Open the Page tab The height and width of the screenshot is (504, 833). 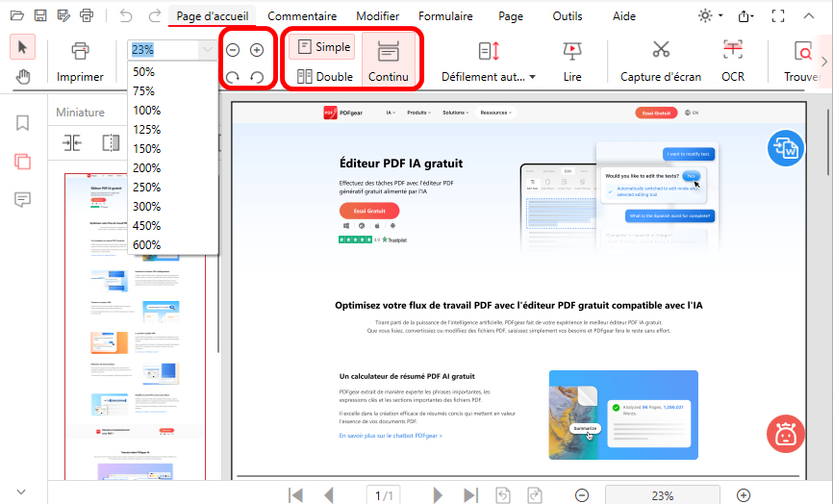511,16
